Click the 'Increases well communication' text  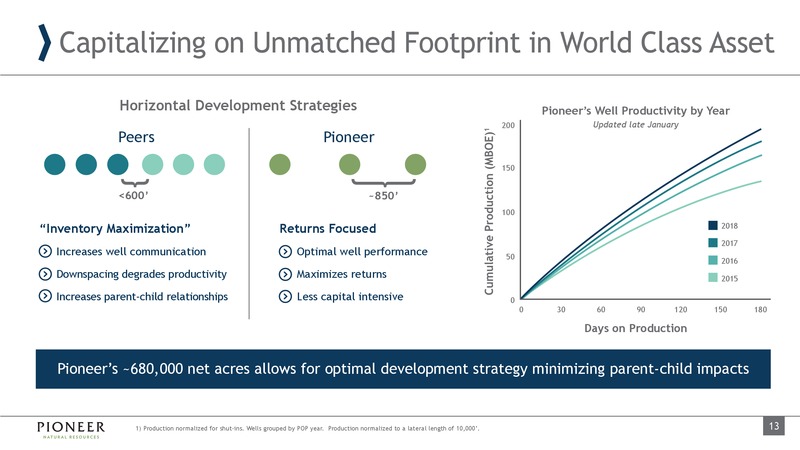point(131,252)
